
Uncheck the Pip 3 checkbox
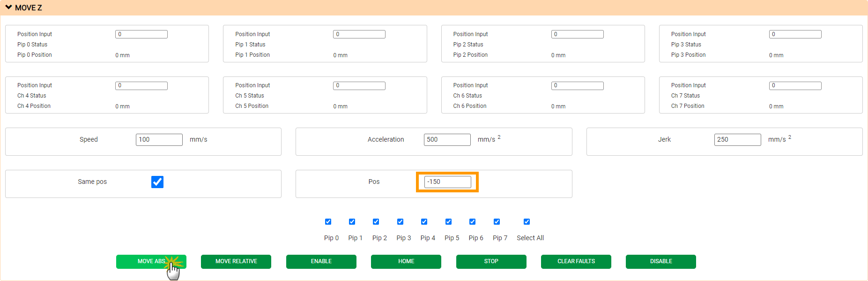click(x=400, y=222)
